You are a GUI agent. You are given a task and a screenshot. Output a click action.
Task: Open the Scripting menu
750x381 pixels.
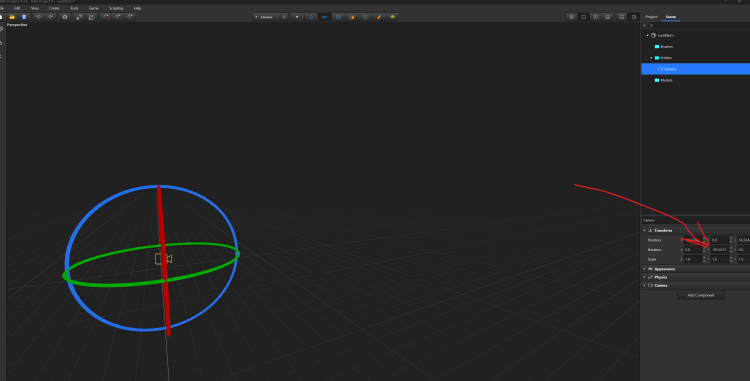[116, 8]
